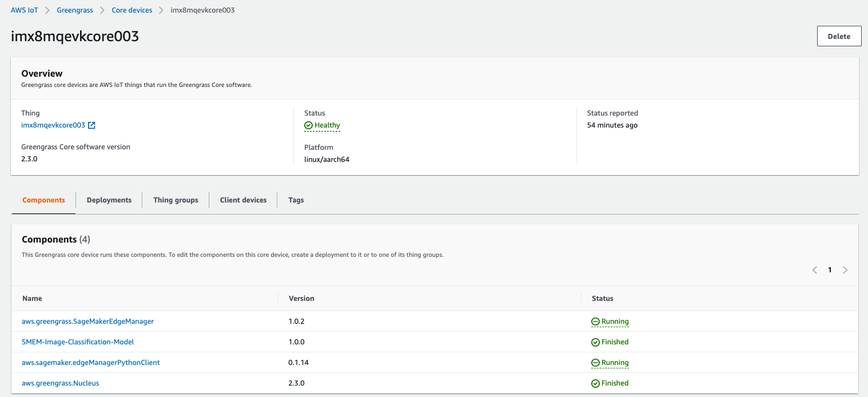Click the linux/aarch64 platform value
868x397 pixels.
pyautogui.click(x=327, y=160)
